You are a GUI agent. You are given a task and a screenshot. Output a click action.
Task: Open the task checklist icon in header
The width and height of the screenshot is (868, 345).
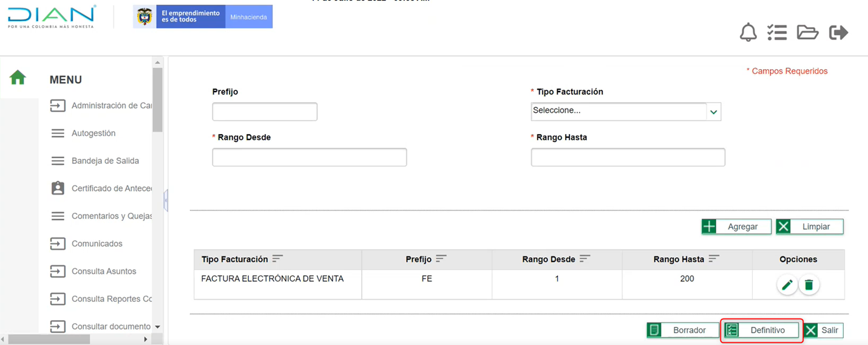point(777,32)
